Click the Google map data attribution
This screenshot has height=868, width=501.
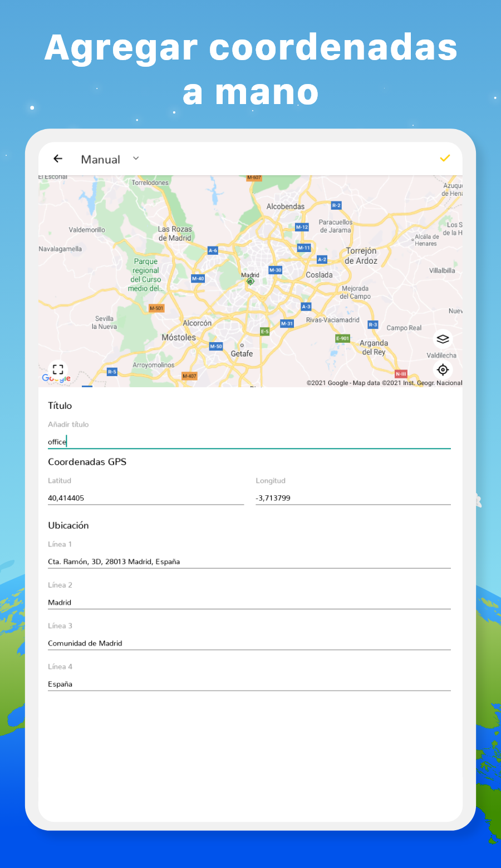coord(384,383)
